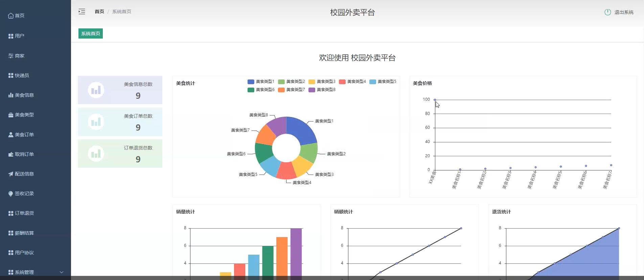The height and width of the screenshot is (280, 644).
Task: Click the grid icon beside 系统管理
Action: tap(11, 272)
